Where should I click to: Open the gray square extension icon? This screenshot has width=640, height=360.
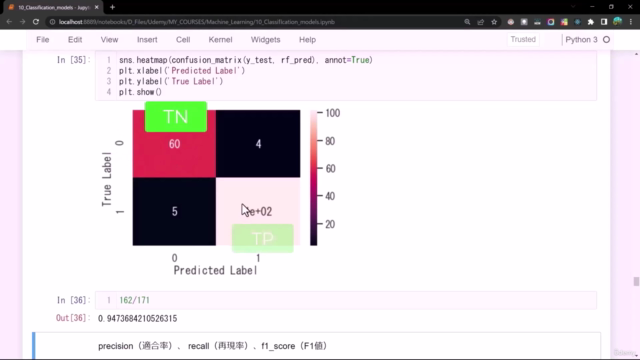coord(524,22)
